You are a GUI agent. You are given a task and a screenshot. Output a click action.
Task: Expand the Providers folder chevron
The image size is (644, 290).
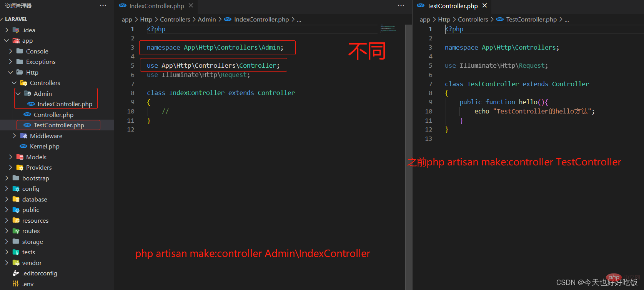(x=10, y=168)
